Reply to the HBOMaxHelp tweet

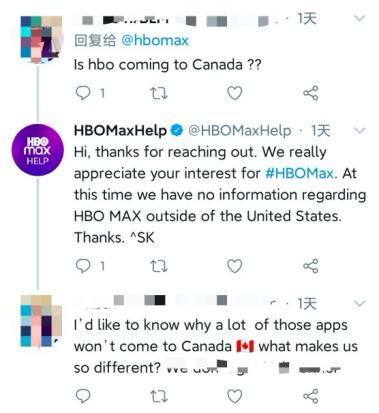[x=83, y=266]
